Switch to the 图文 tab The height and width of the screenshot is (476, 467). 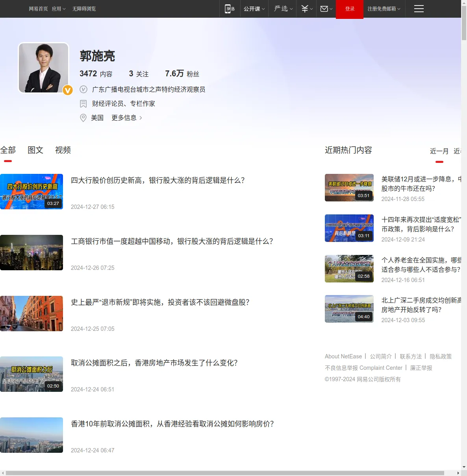coord(35,150)
